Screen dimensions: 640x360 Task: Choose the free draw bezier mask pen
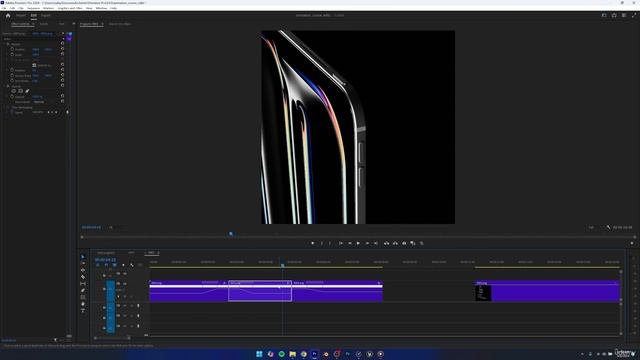pyautogui.click(x=27, y=91)
